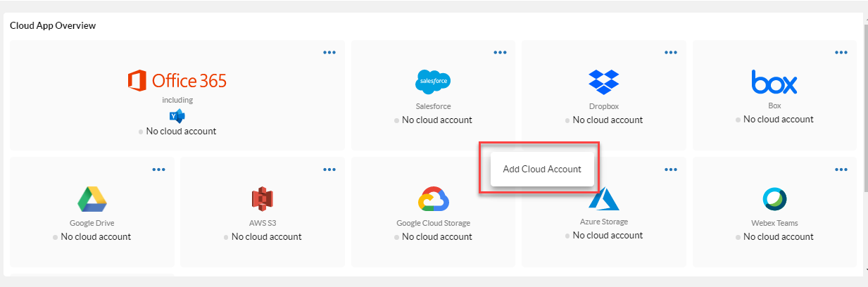
Task: Open the Azure Storage card three-dot menu
Action: pyautogui.click(x=671, y=170)
